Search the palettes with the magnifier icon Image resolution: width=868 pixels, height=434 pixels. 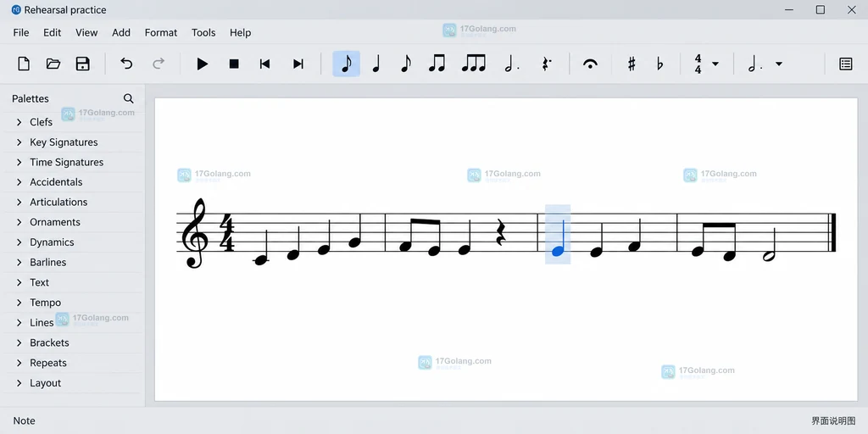(129, 98)
